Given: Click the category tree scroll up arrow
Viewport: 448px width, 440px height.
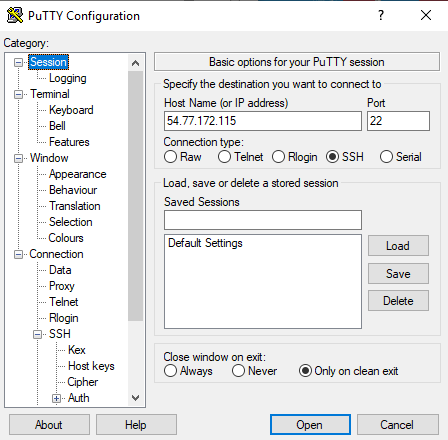Looking at the screenshot, I should click(135, 63).
